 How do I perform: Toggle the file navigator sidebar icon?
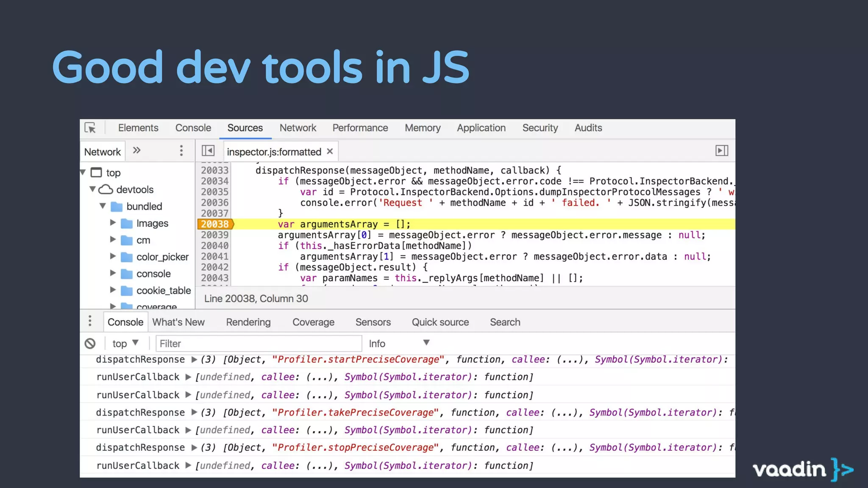point(208,151)
